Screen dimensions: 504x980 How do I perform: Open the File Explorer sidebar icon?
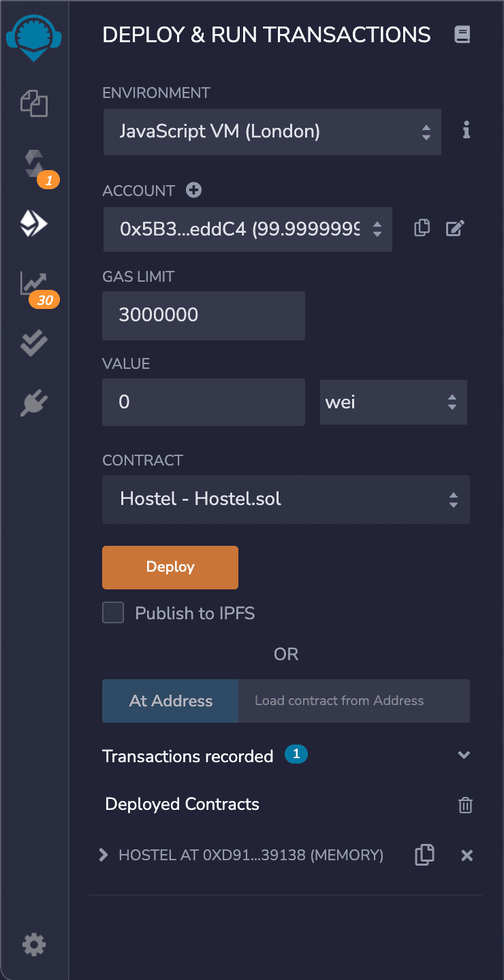click(34, 104)
